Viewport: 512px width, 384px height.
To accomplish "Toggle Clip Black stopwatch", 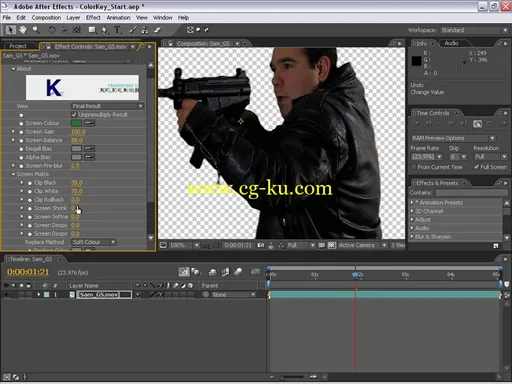I will [30, 183].
